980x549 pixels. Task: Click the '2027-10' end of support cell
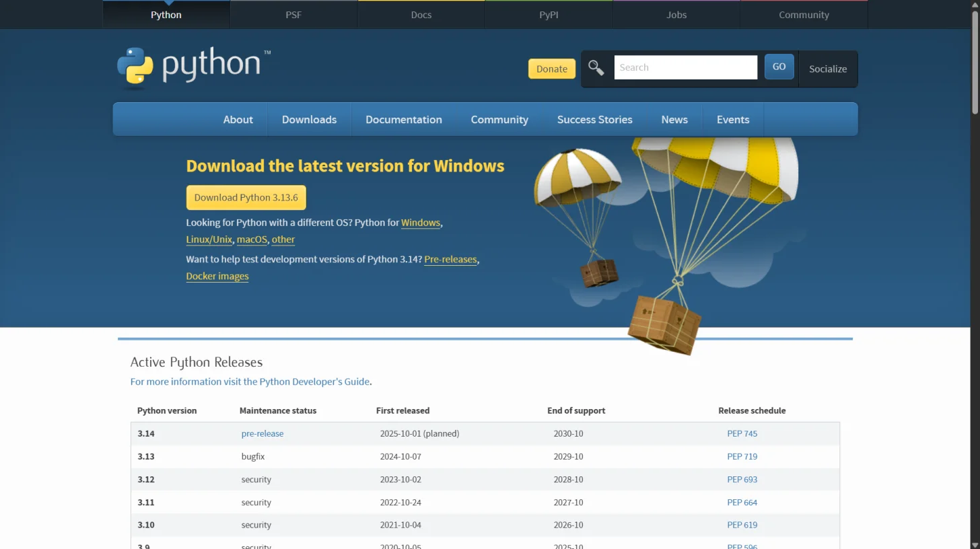tap(568, 502)
